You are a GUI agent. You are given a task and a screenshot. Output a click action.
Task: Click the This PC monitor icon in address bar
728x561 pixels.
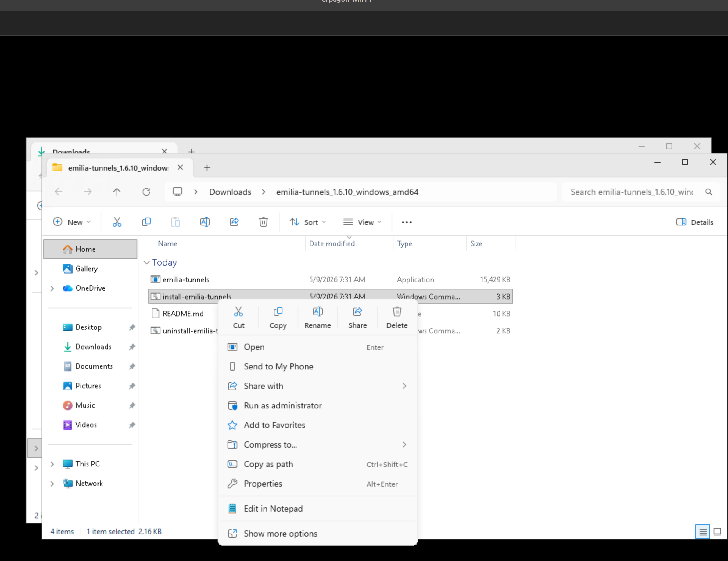point(177,192)
